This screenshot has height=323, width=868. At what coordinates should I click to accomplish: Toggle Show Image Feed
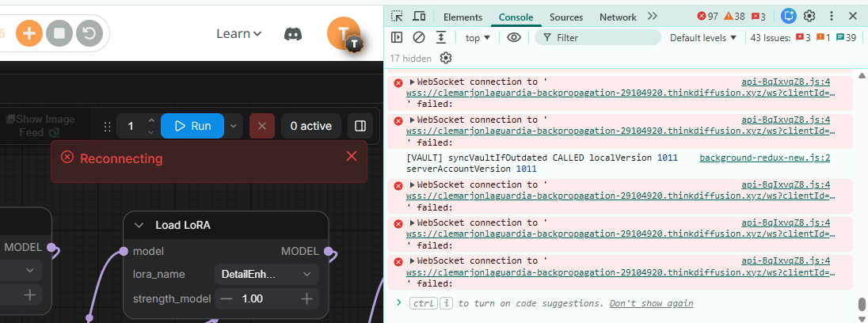(40, 126)
